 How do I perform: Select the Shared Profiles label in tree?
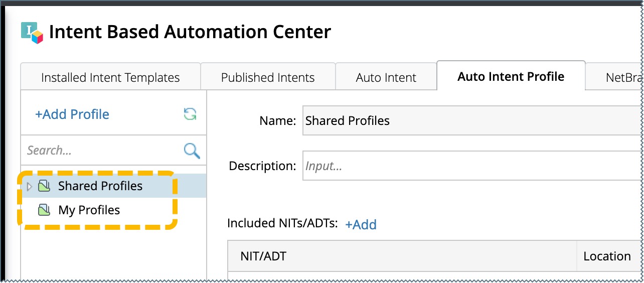(100, 186)
